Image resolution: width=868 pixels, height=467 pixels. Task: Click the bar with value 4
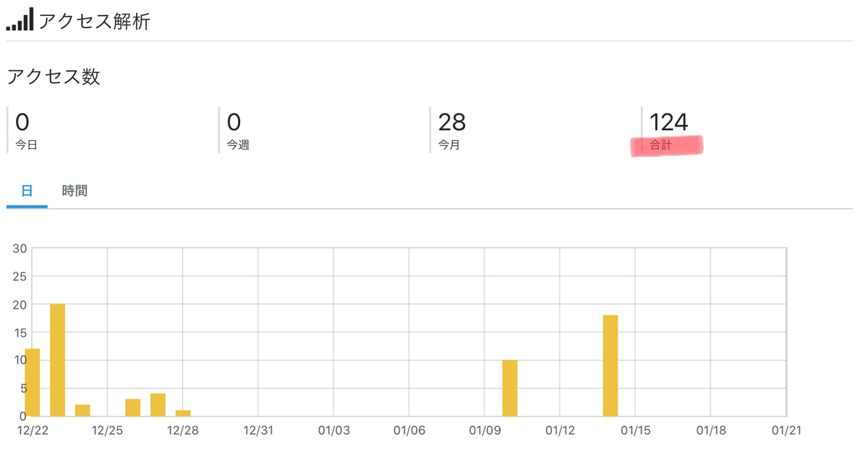click(158, 405)
